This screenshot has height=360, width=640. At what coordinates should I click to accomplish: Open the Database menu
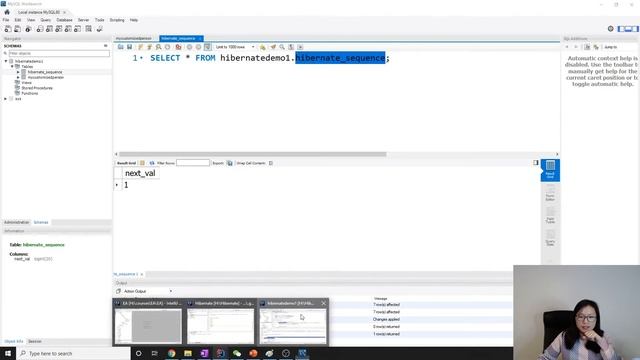click(x=64, y=20)
